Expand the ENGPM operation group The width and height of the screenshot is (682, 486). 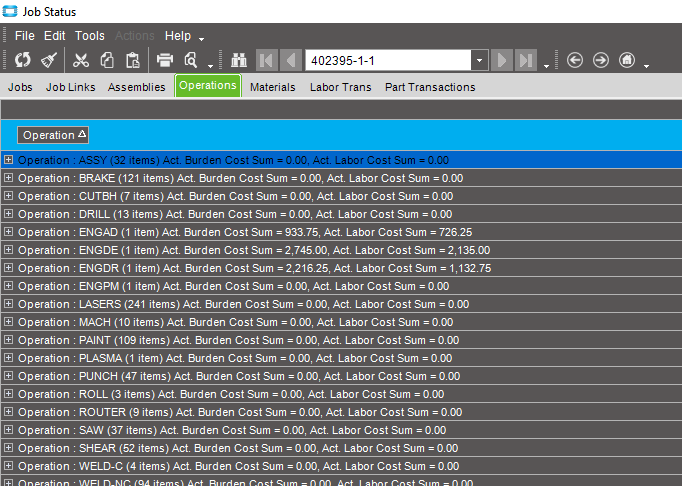pos(8,286)
